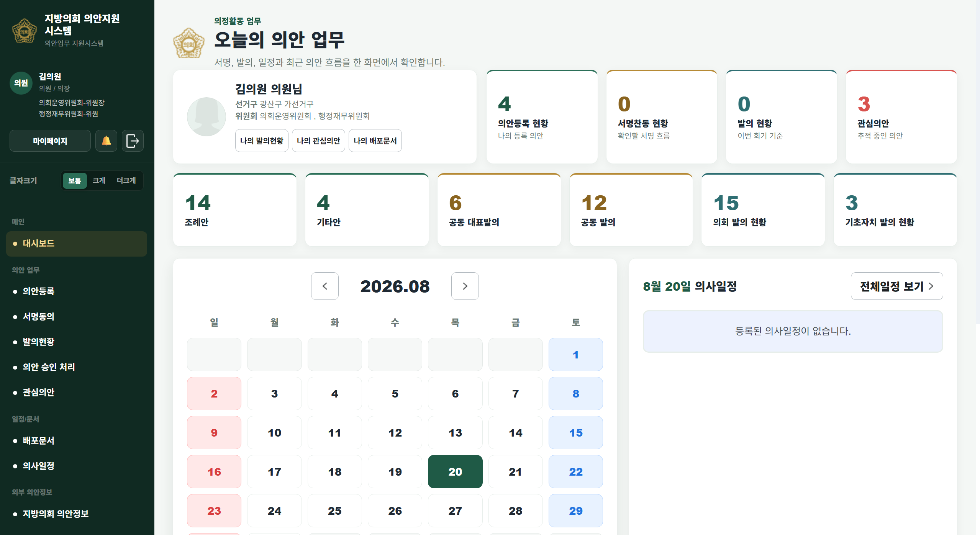Click 나의 관심의안 button

point(318,141)
